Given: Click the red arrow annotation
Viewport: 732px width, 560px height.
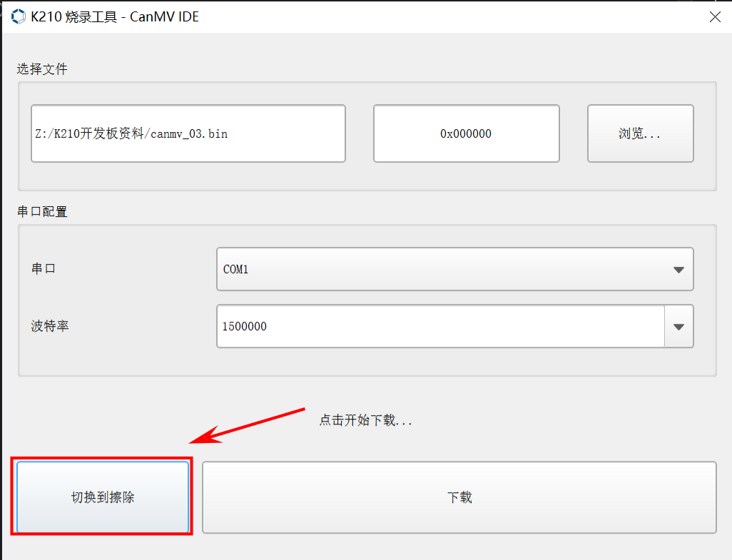Looking at the screenshot, I should coord(250,425).
